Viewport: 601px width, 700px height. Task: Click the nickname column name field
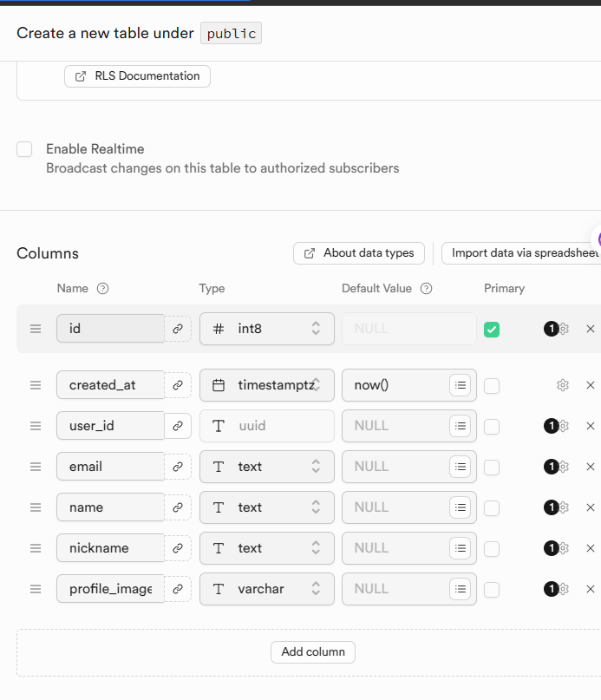click(x=110, y=548)
